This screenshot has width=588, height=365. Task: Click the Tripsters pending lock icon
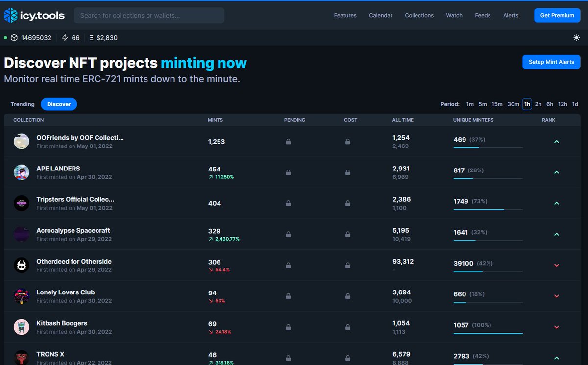[288, 203]
